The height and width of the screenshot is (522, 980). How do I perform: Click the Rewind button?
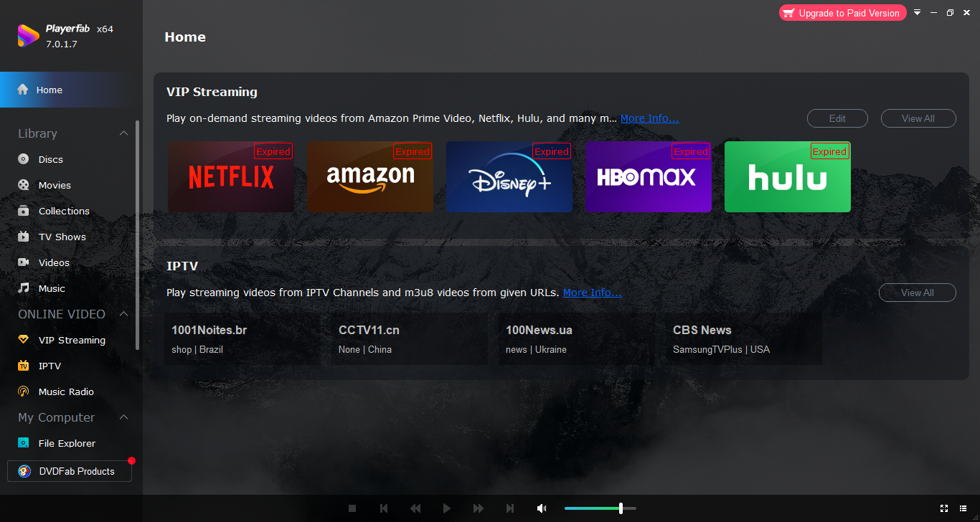(x=415, y=508)
